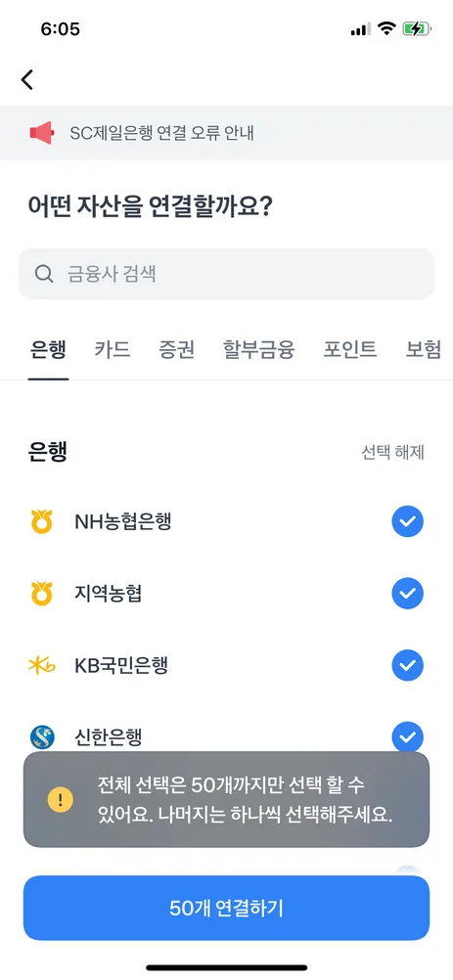Uncheck the 신한은행 checkmark

coord(407,738)
